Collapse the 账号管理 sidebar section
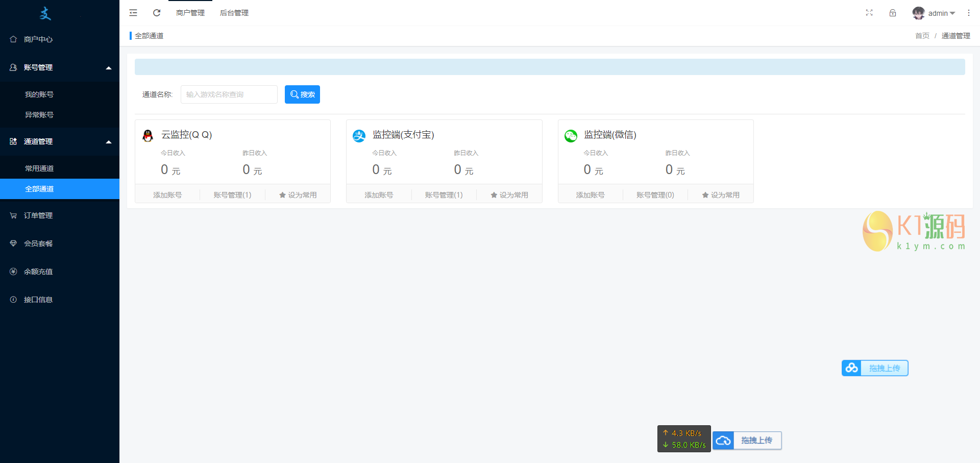Image resolution: width=980 pixels, height=463 pixels. click(60, 67)
